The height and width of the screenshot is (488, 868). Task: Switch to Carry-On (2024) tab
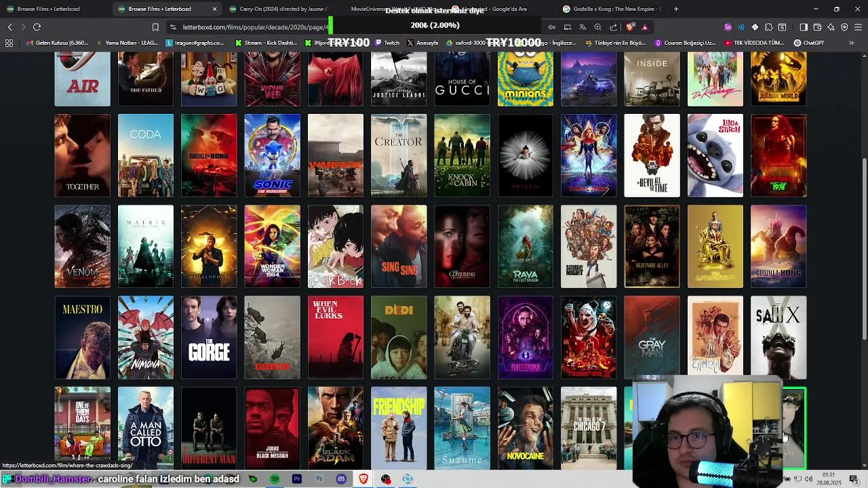[278, 9]
